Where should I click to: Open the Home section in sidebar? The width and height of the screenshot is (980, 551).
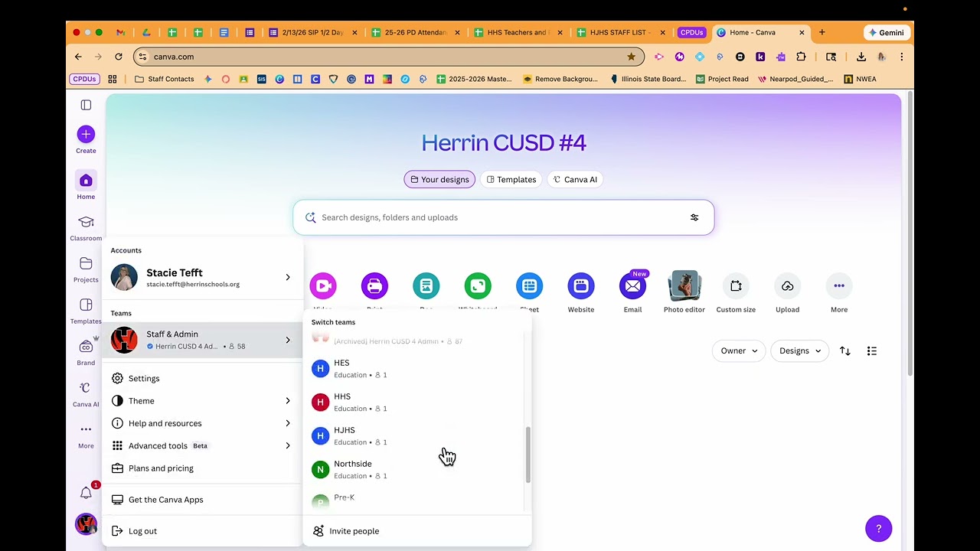point(86,185)
